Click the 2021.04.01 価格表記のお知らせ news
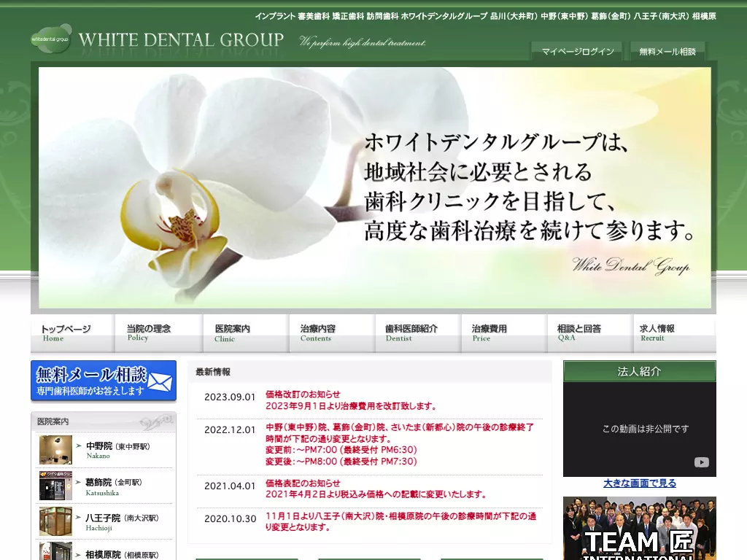The image size is (747, 560). [x=377, y=489]
